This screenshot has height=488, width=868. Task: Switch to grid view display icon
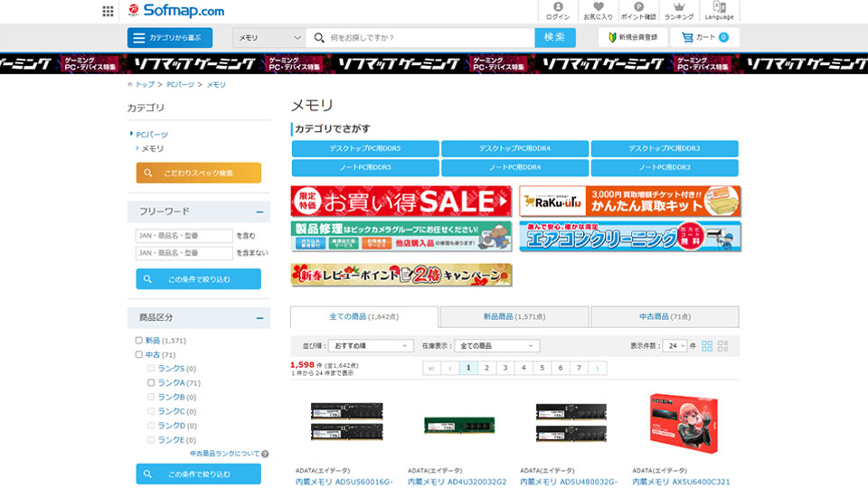point(708,346)
